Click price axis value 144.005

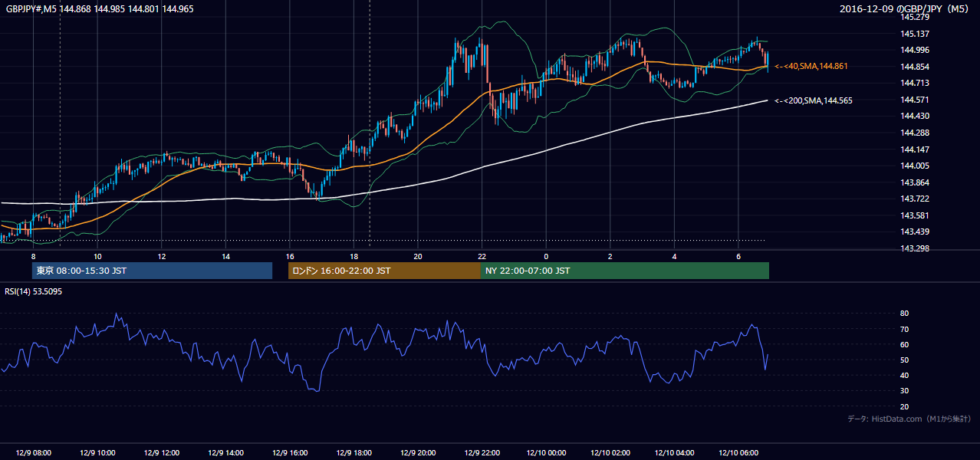click(916, 166)
